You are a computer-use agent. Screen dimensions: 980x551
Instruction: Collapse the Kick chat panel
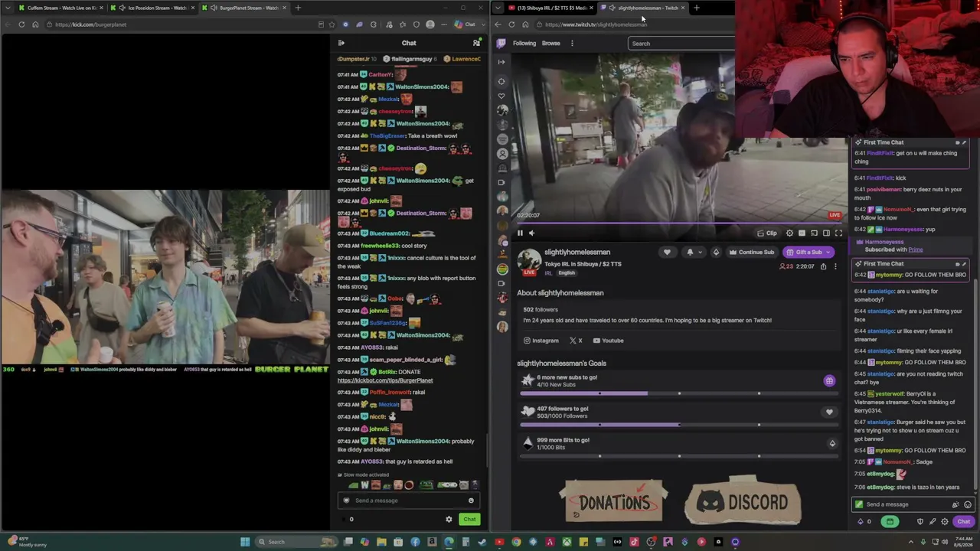click(x=341, y=43)
